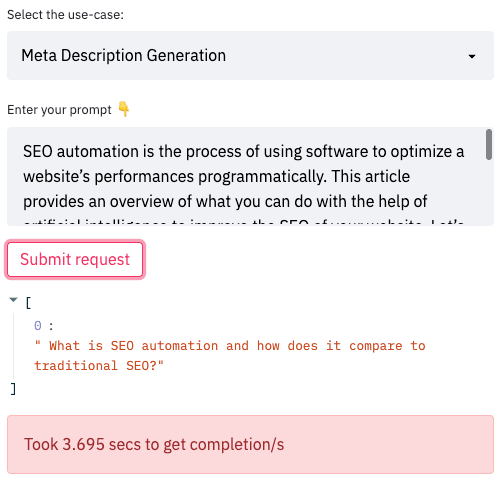This screenshot has width=500, height=487.
Task: Click the opening bracket of JSON array
Action: coord(28,303)
